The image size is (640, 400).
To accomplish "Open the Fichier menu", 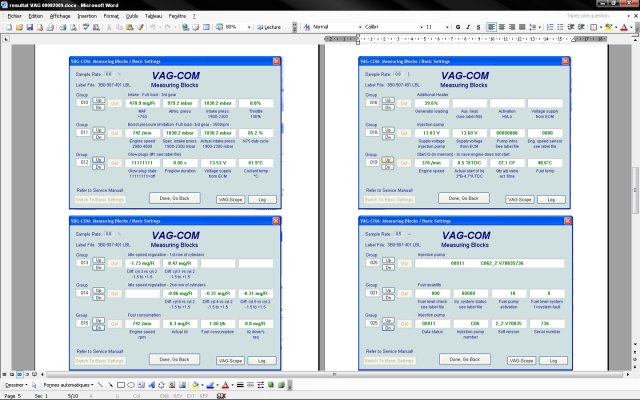I will pos(14,16).
